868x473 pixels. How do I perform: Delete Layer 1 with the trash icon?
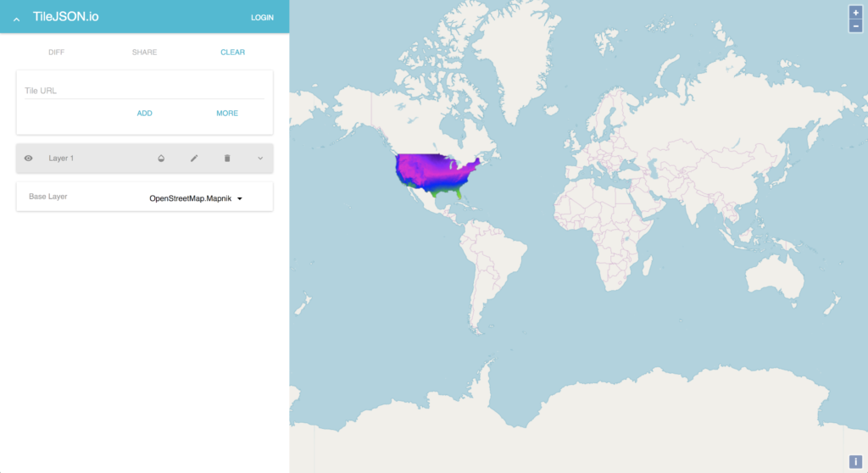point(227,159)
